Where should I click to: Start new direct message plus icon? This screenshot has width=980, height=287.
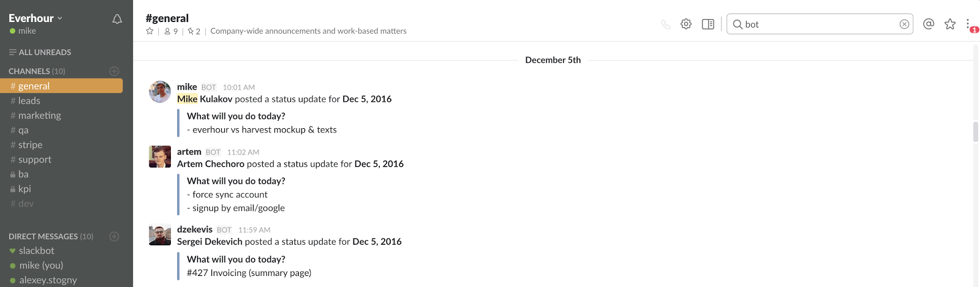coord(114,236)
